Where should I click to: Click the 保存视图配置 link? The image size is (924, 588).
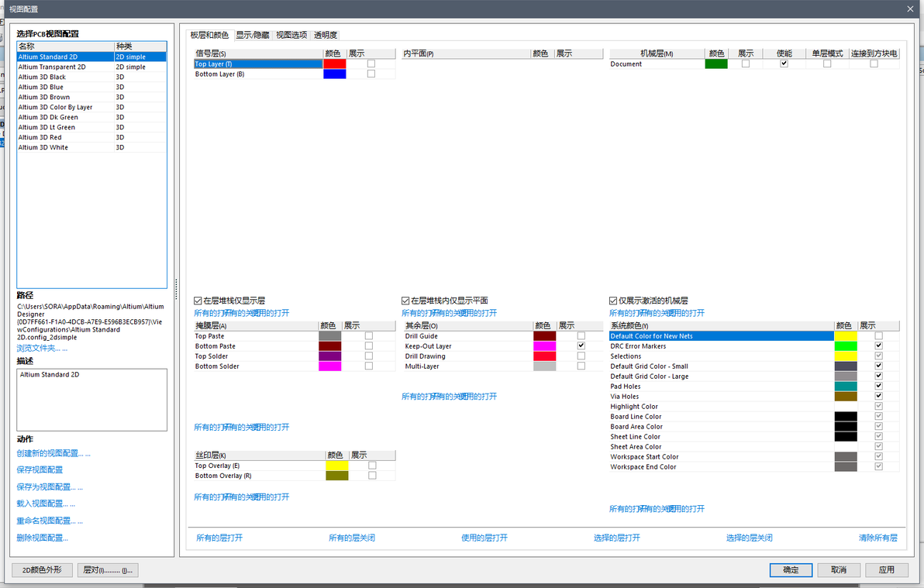pos(40,469)
